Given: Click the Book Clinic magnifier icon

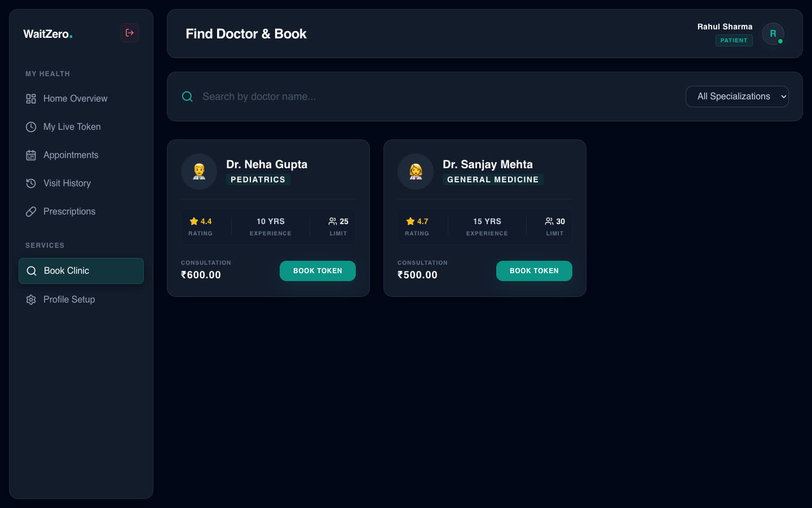Looking at the screenshot, I should coord(32,271).
